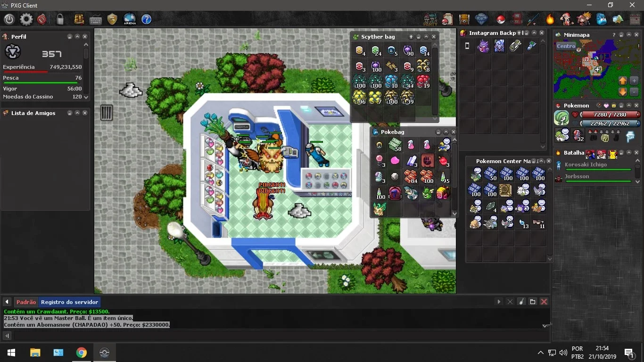Screen dimensions: 644x362
Task: Click the golden shield G icon
Action: [112, 19]
